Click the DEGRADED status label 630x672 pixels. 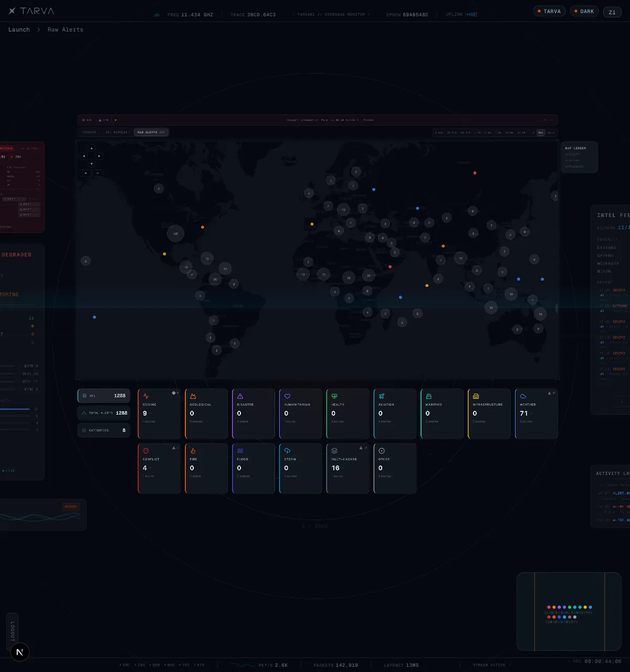coord(16,255)
